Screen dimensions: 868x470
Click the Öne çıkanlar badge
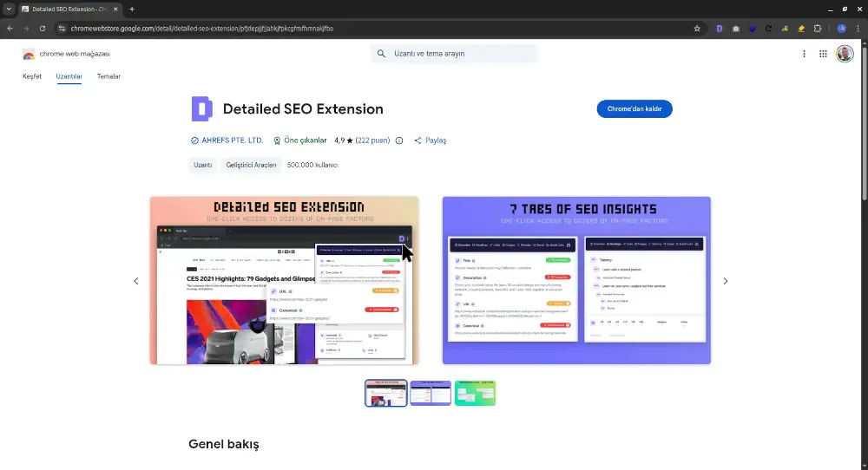[x=300, y=140]
